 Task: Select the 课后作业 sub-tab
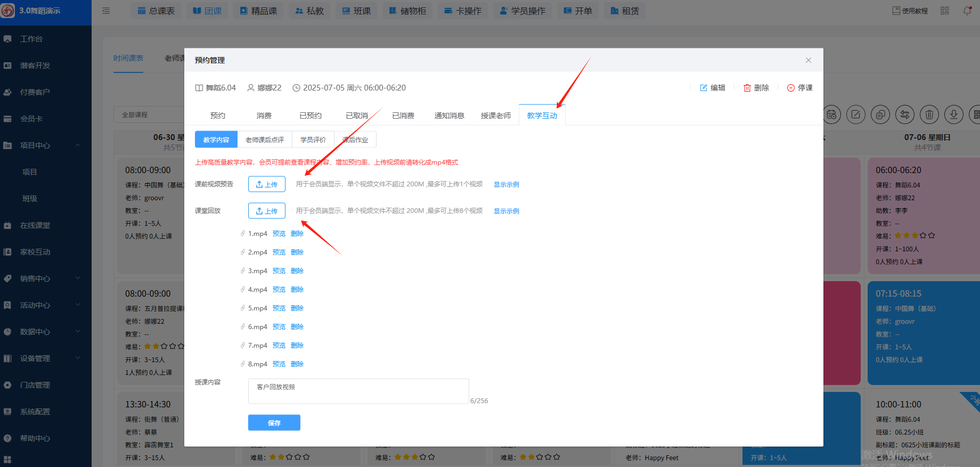[x=355, y=140]
